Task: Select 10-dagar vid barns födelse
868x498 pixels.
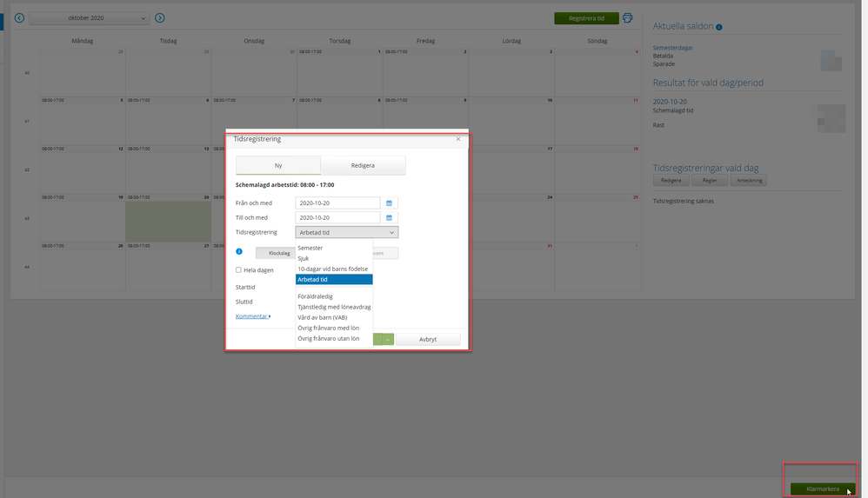Action: (334, 269)
